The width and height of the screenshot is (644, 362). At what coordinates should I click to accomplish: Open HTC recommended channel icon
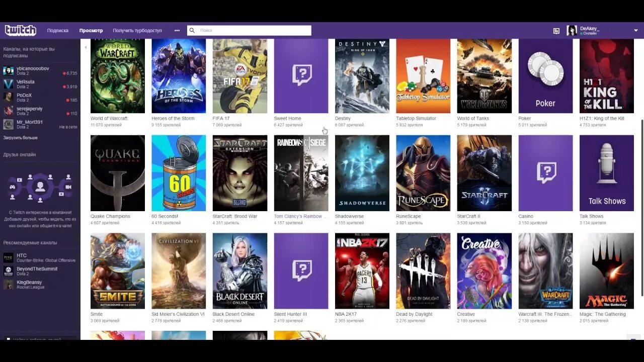tap(9, 258)
